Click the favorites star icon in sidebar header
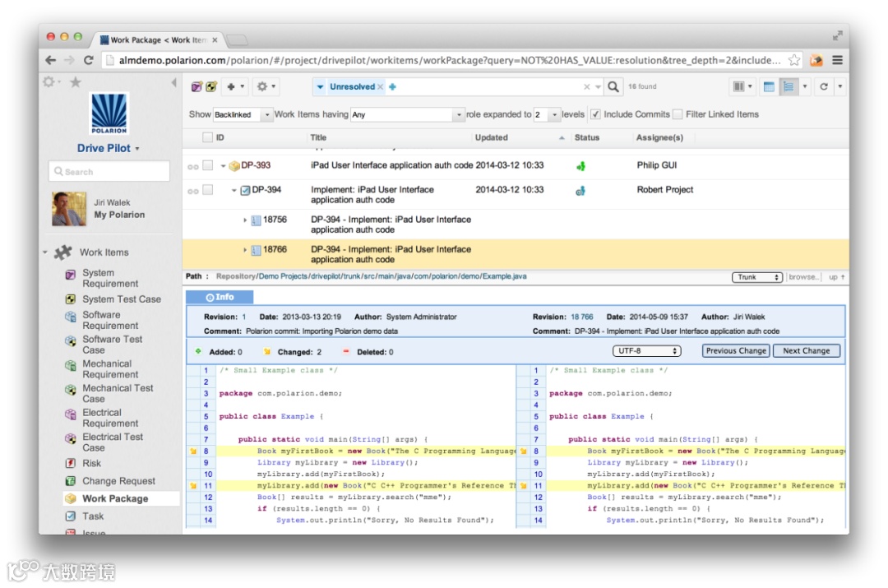The height and width of the screenshot is (588, 888). pos(76,83)
